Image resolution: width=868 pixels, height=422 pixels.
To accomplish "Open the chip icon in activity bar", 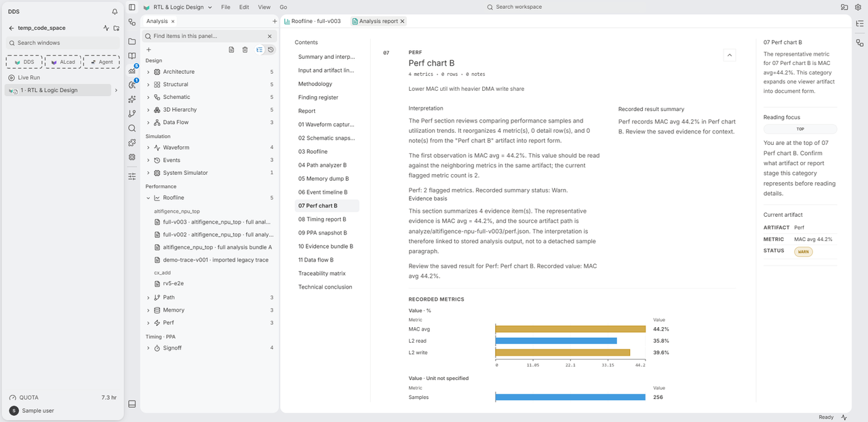I will [132, 157].
